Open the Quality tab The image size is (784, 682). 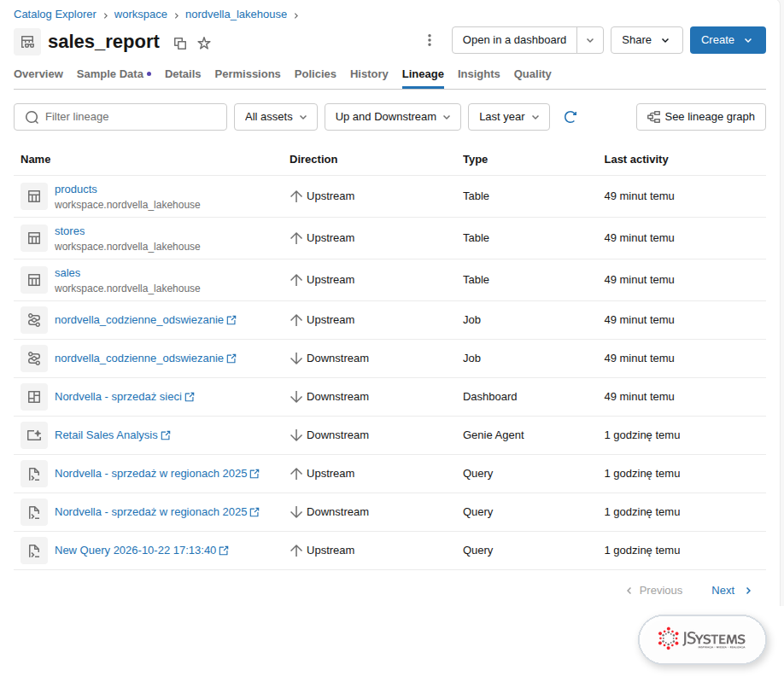tap(533, 74)
